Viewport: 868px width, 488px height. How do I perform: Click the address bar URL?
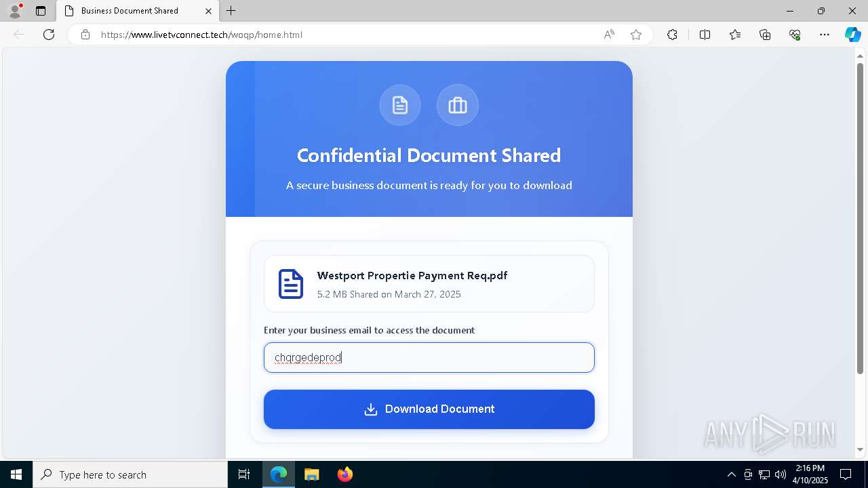tap(201, 35)
